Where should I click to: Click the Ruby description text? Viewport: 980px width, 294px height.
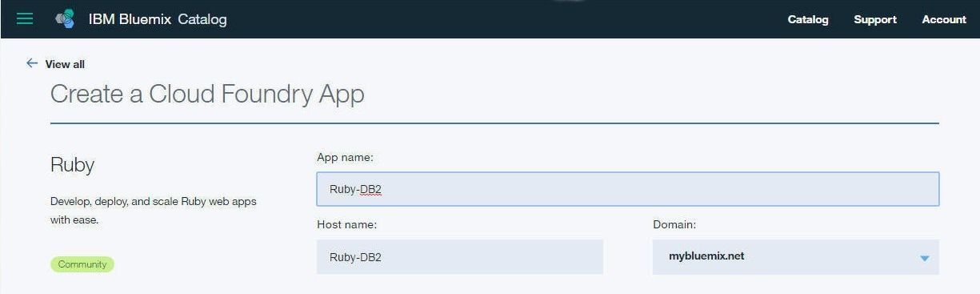pyautogui.click(x=154, y=211)
